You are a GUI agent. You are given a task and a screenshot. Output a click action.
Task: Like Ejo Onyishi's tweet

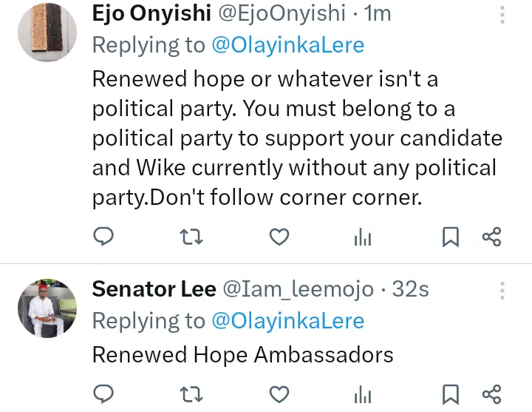[278, 237]
